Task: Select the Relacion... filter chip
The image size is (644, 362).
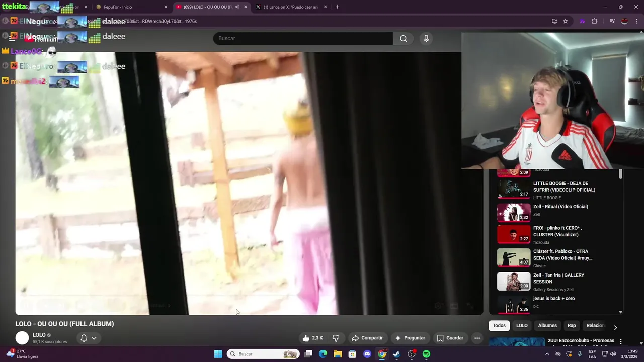Action: (x=595, y=325)
